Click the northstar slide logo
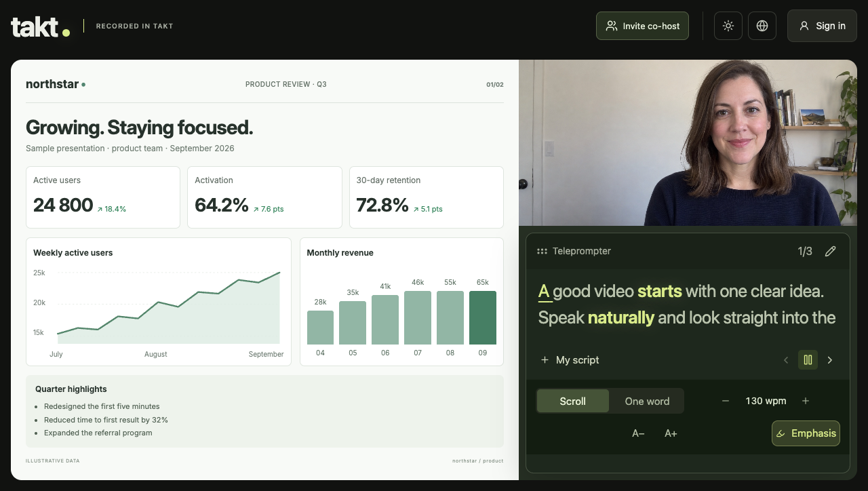 tap(56, 84)
